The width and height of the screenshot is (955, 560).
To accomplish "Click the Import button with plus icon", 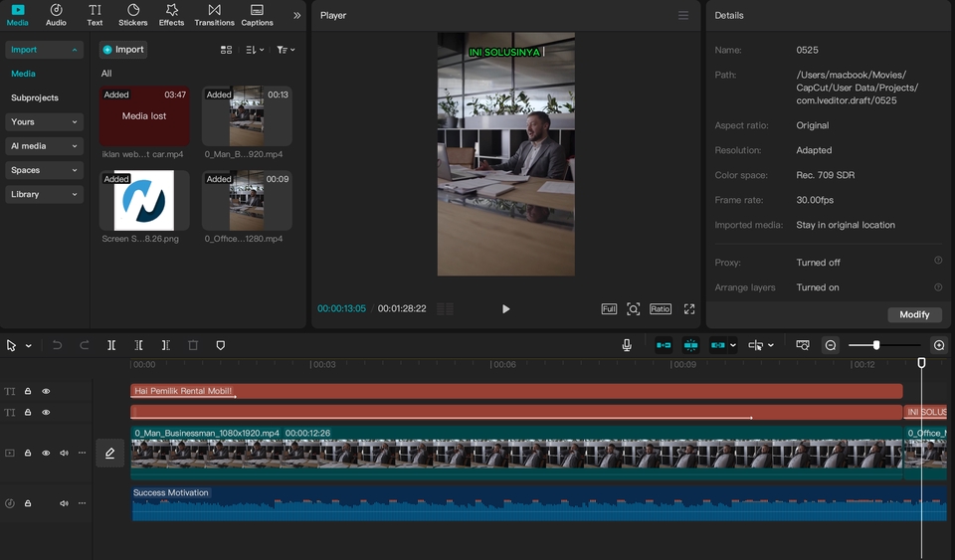I will click(123, 50).
